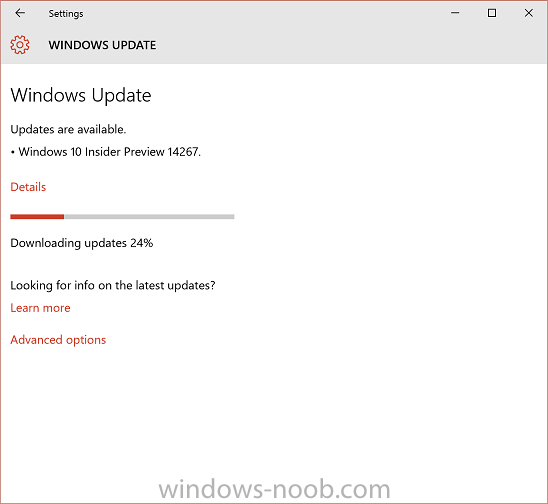Click the Looking for info question text

coord(113,286)
